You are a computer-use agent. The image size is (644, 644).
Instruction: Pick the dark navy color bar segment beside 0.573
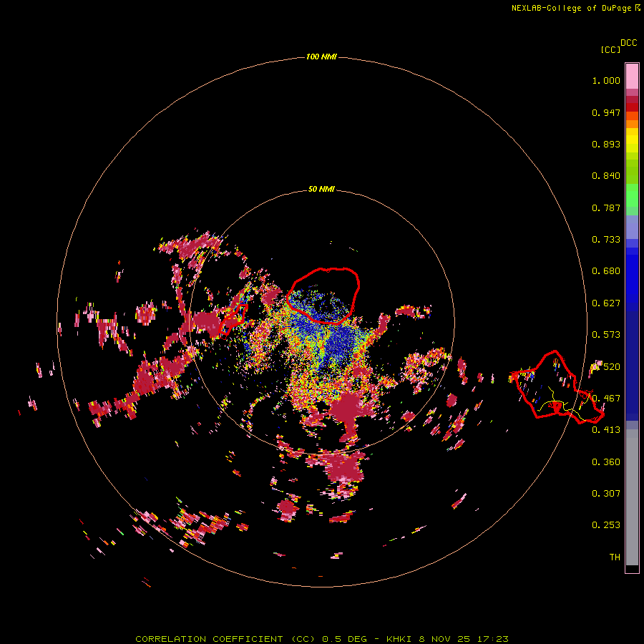[632, 361]
